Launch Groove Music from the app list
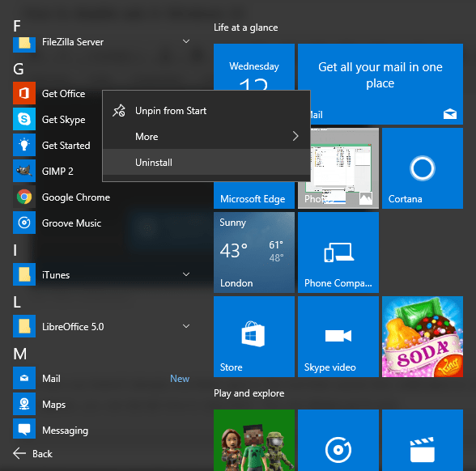476x471 pixels. tap(71, 223)
